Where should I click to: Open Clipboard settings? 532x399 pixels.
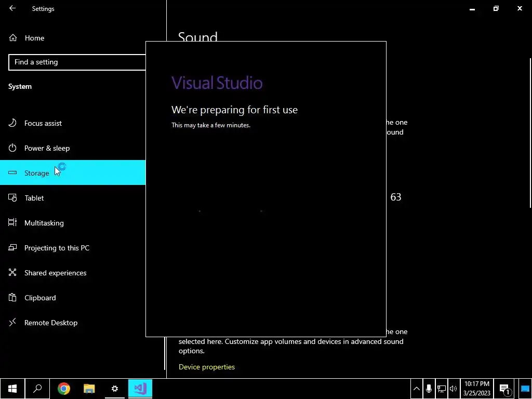pyautogui.click(x=73, y=298)
